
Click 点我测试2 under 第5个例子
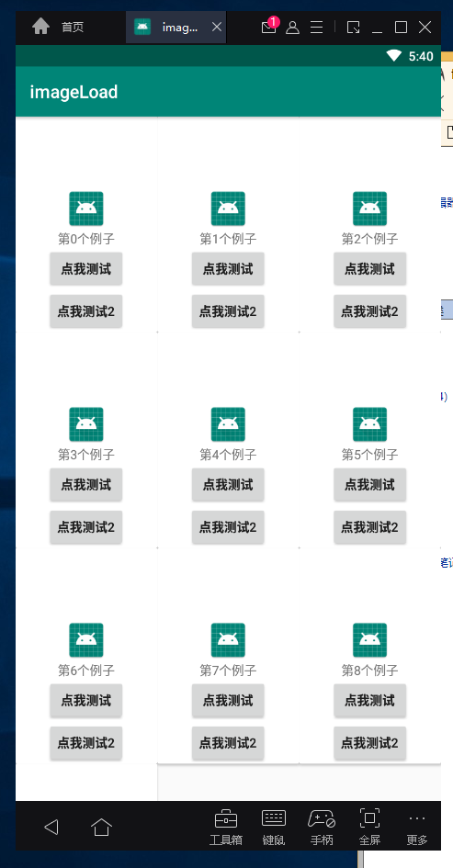pos(370,527)
